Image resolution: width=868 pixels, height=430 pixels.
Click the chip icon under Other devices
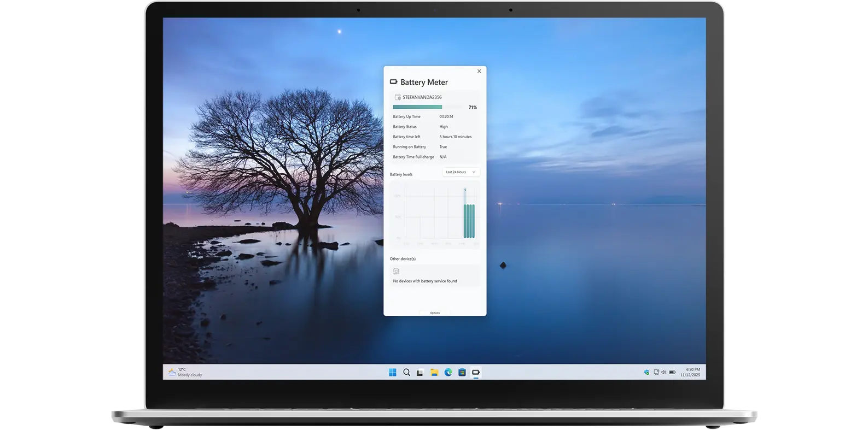396,271
